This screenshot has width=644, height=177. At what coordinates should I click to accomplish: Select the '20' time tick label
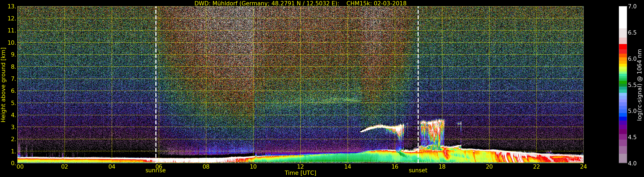tap(489, 166)
